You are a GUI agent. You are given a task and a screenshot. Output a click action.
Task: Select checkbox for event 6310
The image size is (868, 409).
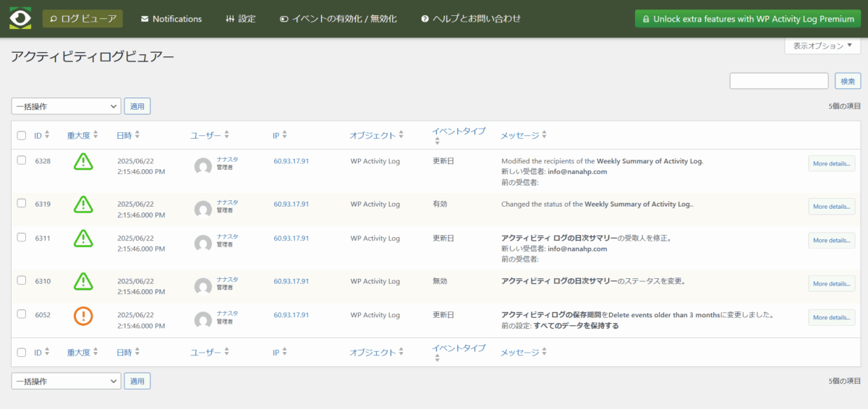(x=22, y=280)
